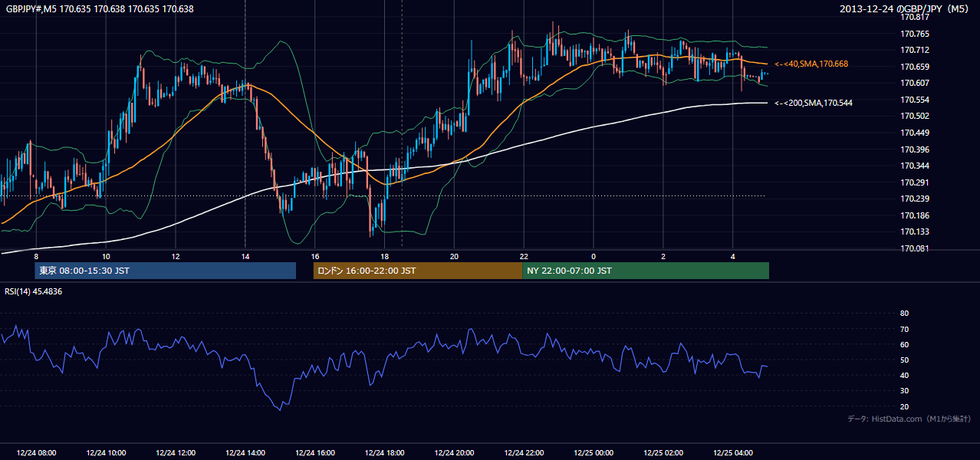The image size is (980, 460).
Task: Click the 2013-12-24 GBP/JPY (M5) chart title
Action: [904, 9]
